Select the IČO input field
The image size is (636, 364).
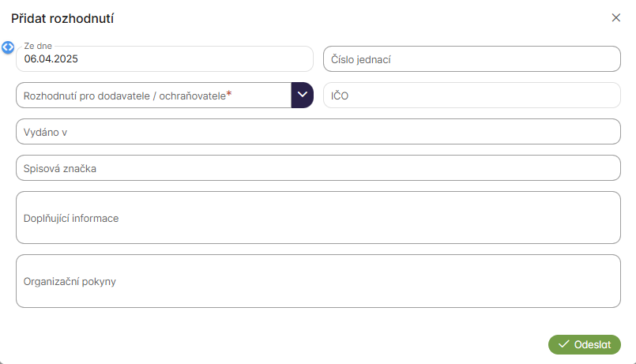click(x=472, y=96)
